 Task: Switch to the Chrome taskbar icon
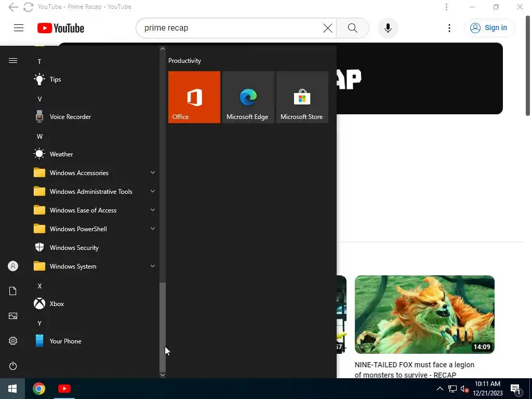(x=39, y=389)
